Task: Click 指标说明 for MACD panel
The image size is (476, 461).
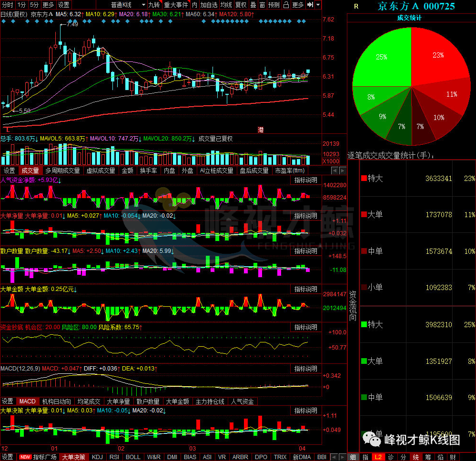Action: coord(306,369)
